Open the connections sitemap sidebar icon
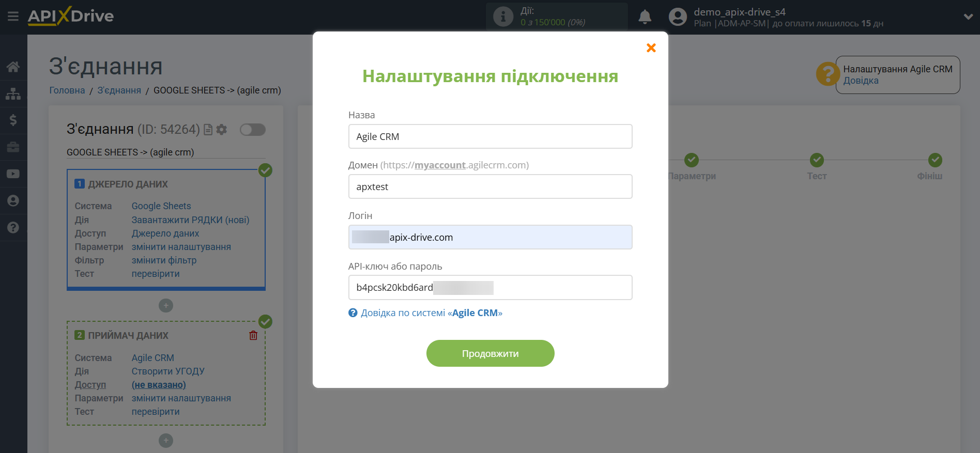The width and height of the screenshot is (980, 453). [x=13, y=93]
